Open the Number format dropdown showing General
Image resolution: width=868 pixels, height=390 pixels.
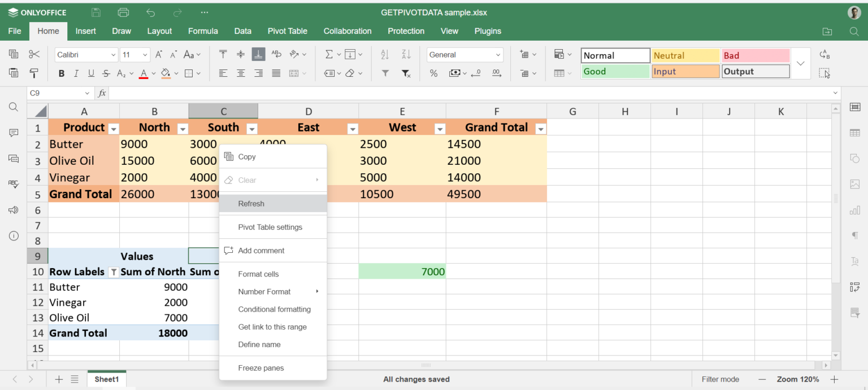(x=465, y=54)
